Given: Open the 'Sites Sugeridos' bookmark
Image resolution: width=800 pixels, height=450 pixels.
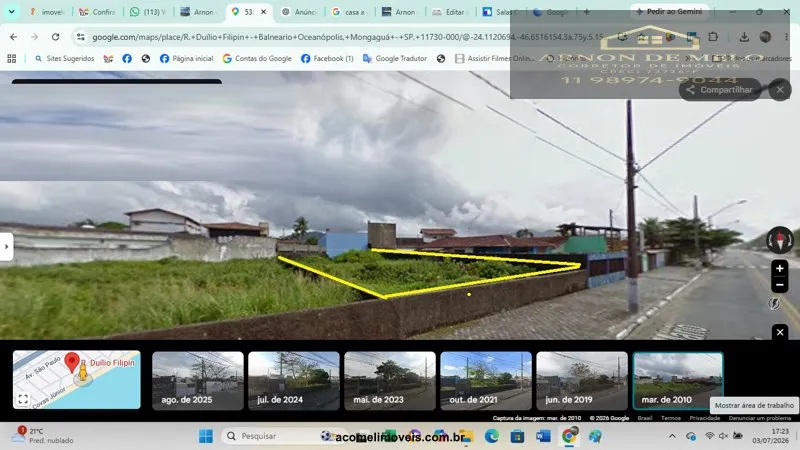Looking at the screenshot, I should click(x=64, y=59).
